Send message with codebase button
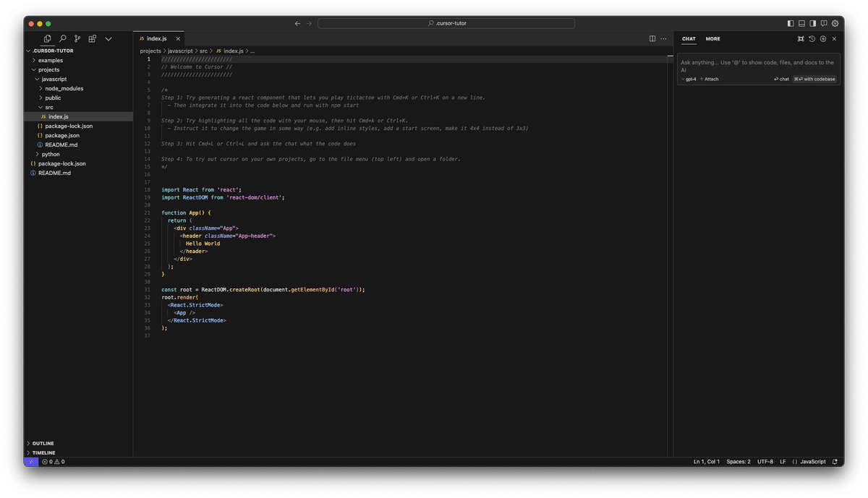 tap(814, 79)
